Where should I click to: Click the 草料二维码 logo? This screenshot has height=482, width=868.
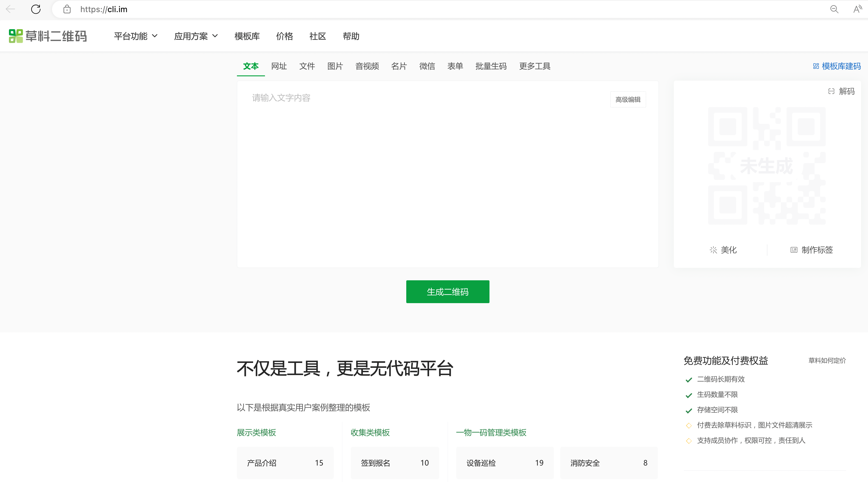point(47,36)
